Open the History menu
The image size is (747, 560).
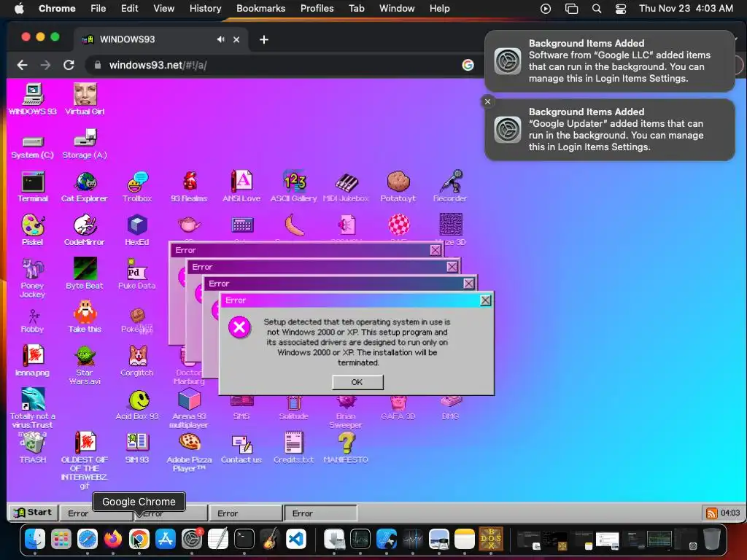point(205,8)
